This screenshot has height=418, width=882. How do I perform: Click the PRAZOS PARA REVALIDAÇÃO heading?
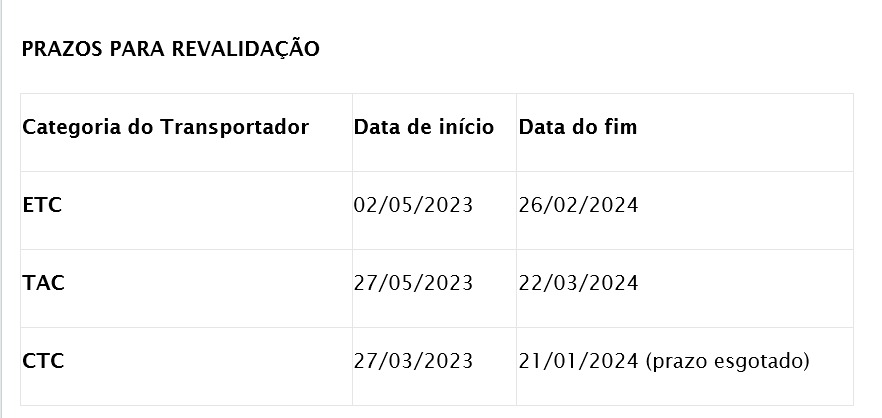170,49
